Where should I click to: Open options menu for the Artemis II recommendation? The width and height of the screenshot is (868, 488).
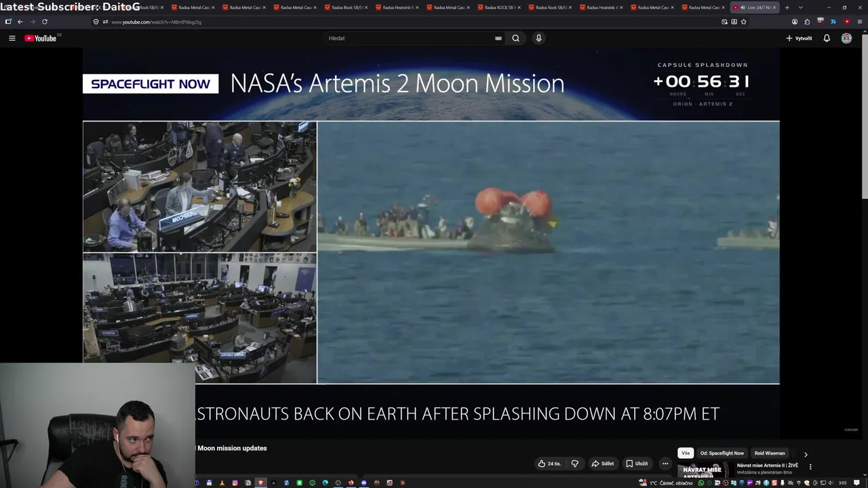[810, 467]
